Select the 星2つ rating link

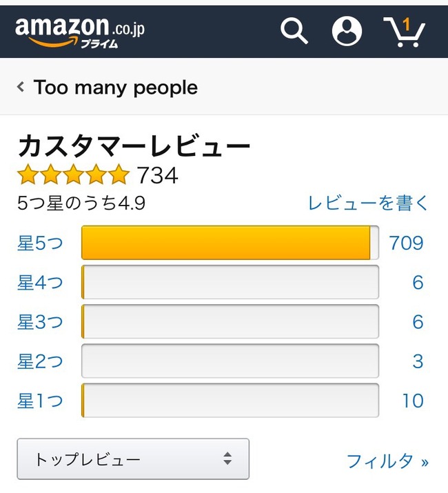(40, 361)
